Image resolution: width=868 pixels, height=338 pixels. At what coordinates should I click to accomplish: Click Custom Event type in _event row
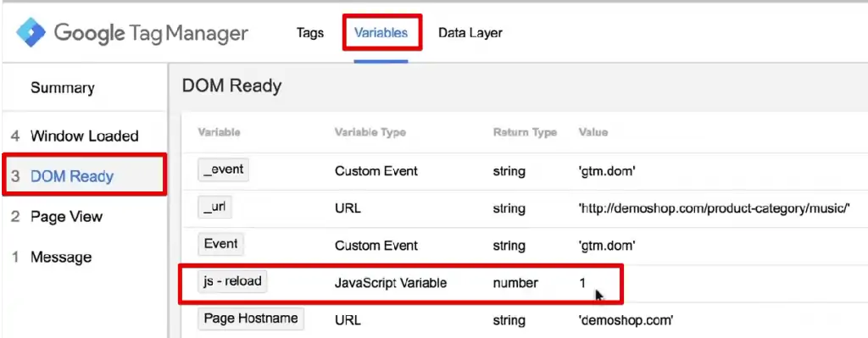click(x=376, y=171)
